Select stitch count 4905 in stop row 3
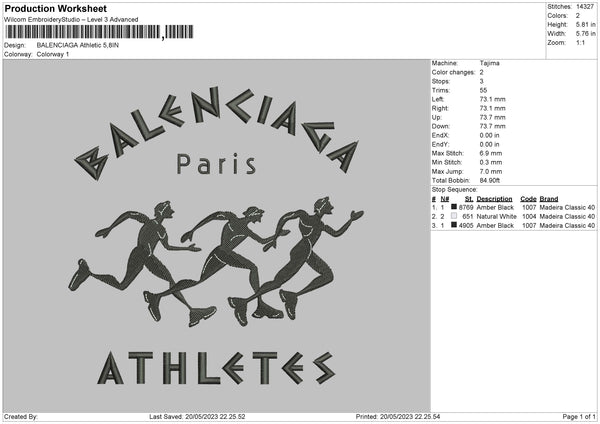Image resolution: width=600 pixels, height=424 pixels. pos(466,225)
